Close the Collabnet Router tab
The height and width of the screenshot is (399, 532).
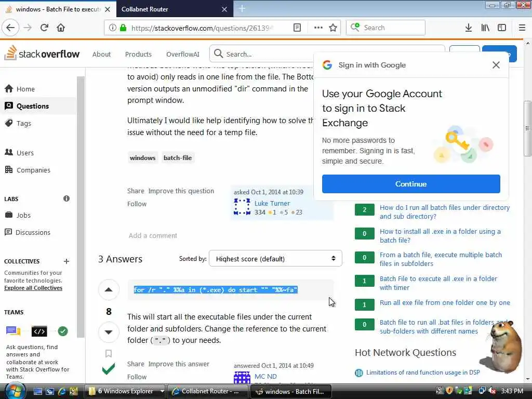224,9
